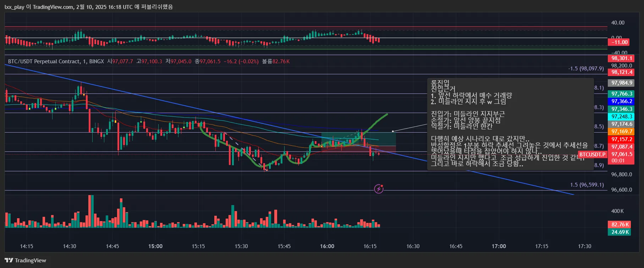Select the green and red long position box

(x=359, y=142)
